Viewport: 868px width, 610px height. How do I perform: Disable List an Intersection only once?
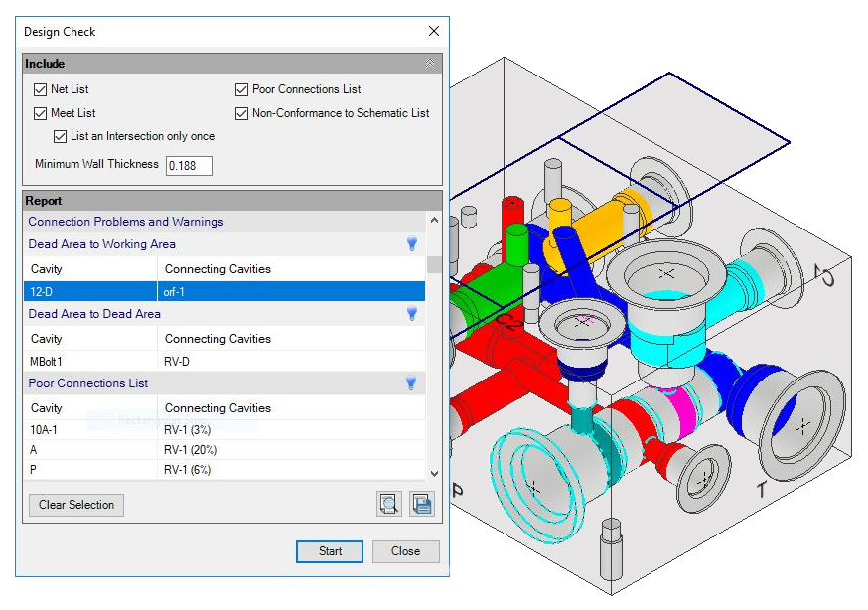61,137
